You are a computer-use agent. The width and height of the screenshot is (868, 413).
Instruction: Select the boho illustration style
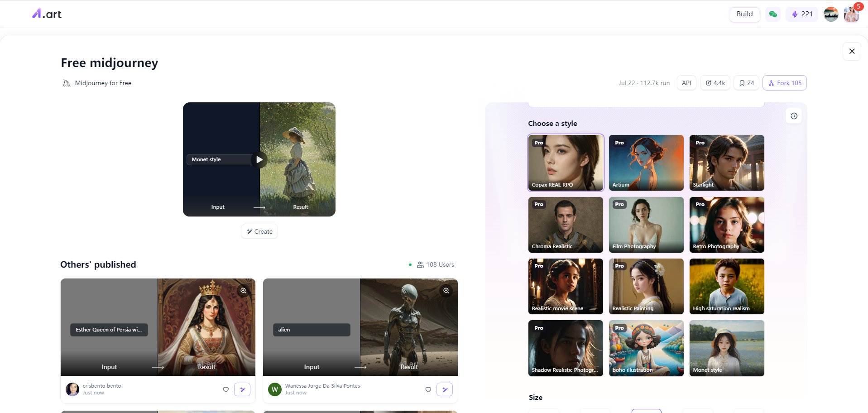(646, 348)
